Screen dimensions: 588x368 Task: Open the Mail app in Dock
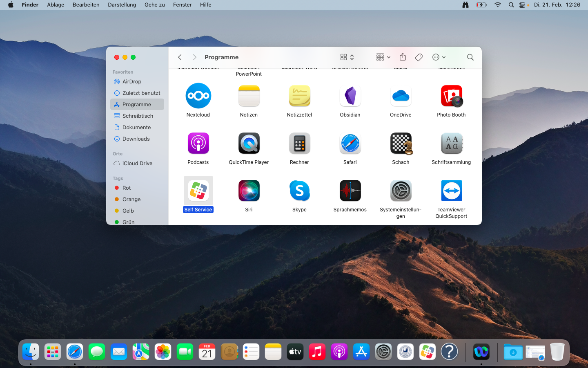[x=119, y=352]
